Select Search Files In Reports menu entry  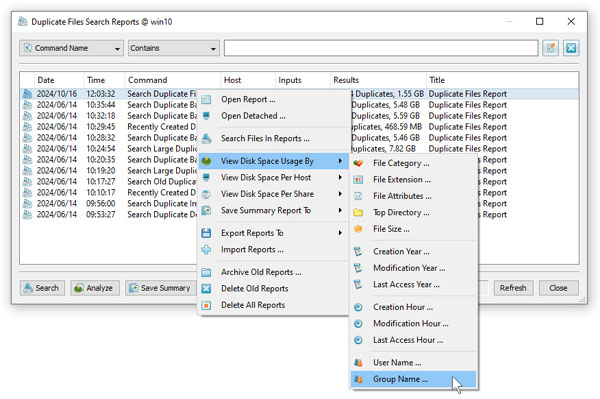pos(273,138)
